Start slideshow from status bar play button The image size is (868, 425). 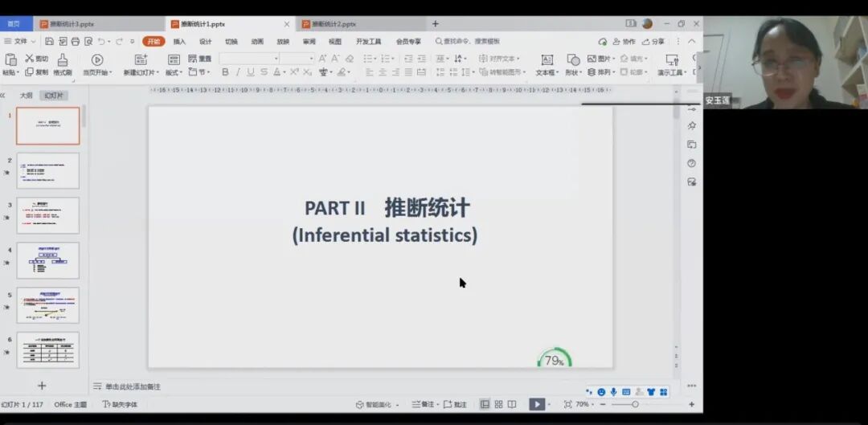(x=536, y=405)
